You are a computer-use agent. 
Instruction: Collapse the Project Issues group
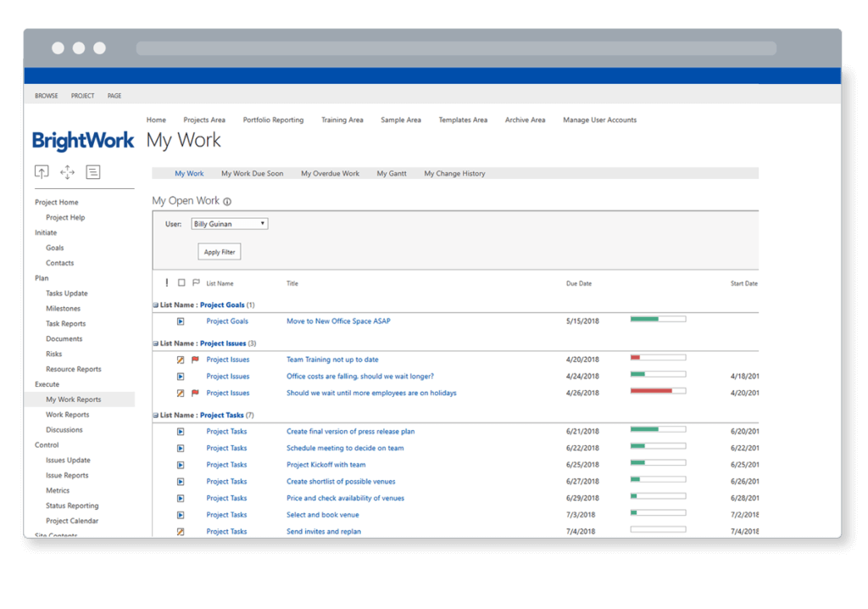[155, 343]
